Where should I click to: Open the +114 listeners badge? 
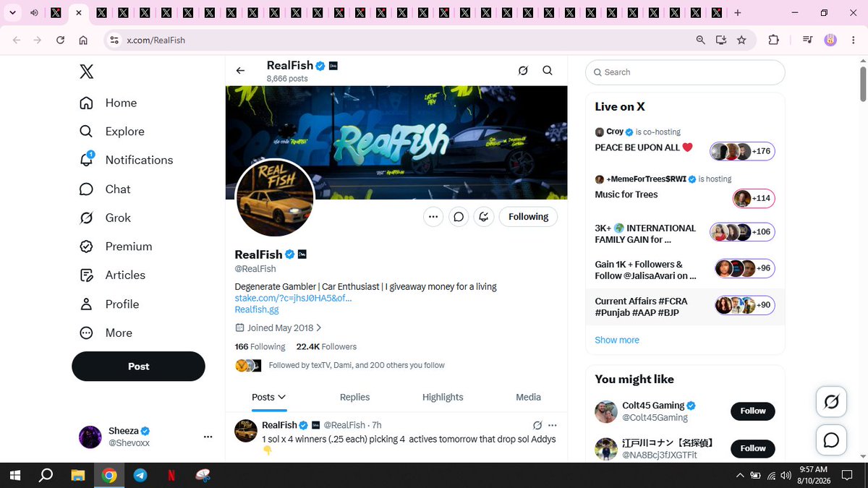point(754,198)
